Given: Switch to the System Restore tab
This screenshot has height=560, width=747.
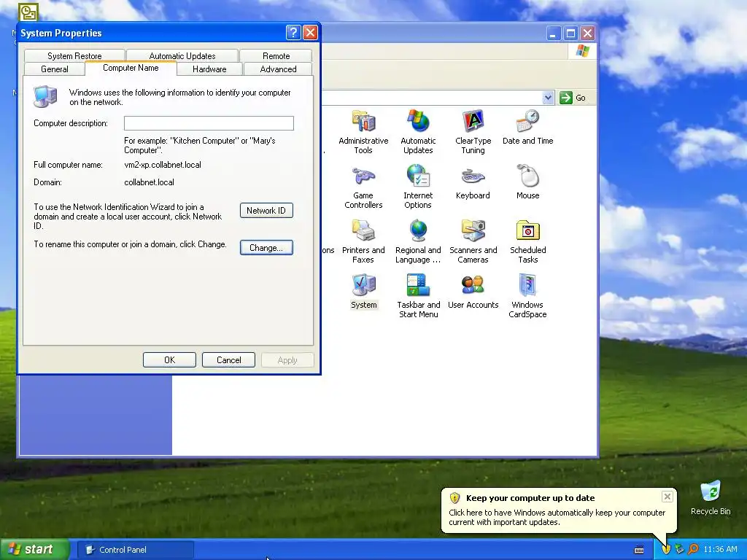Looking at the screenshot, I should click(x=74, y=55).
